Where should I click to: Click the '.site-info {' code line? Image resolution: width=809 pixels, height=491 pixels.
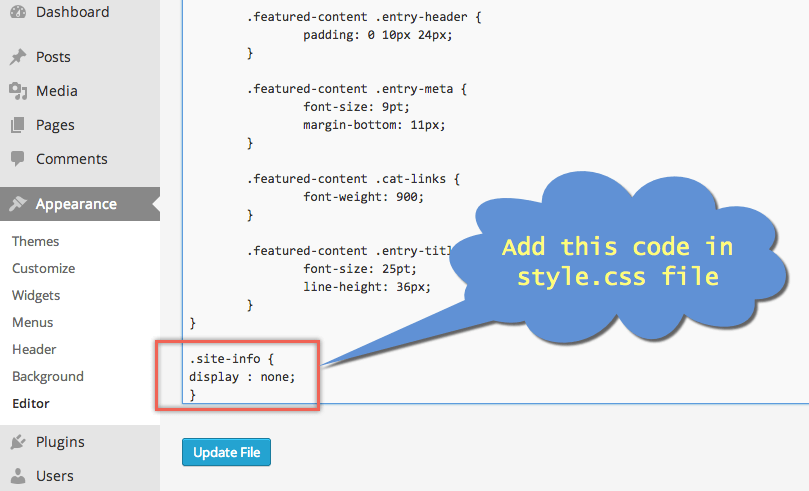coord(232,358)
